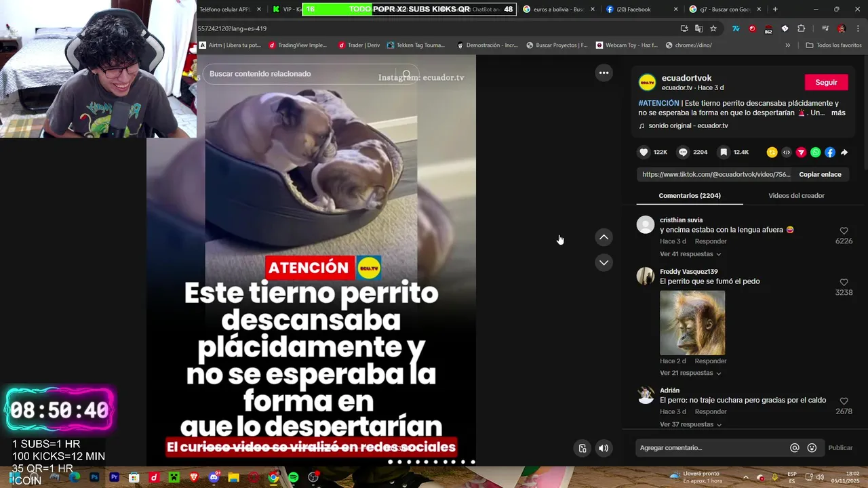Switch to the 'cj7 - Buscar con Google' tab
868x488 pixels.
coord(725,9)
